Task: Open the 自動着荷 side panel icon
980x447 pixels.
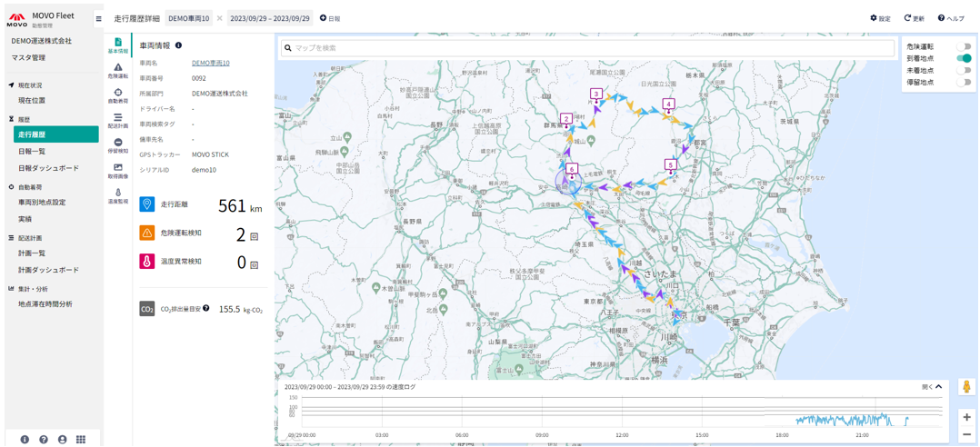Action: point(118,95)
